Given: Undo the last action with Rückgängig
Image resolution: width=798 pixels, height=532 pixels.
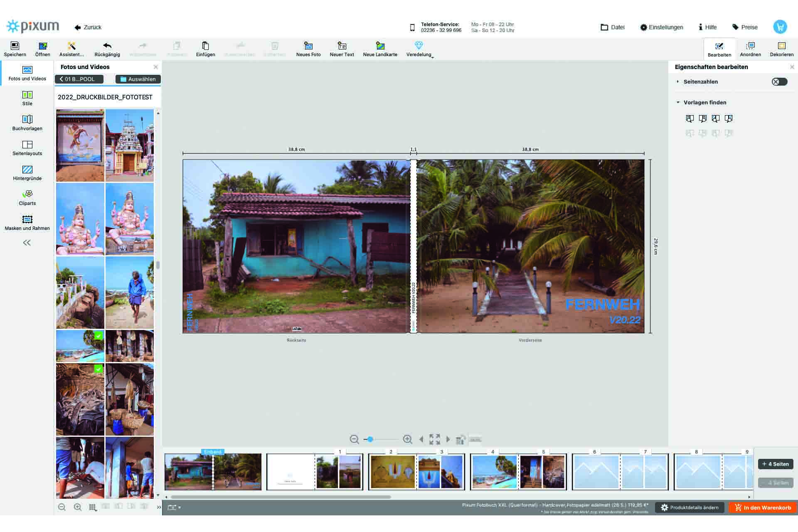Looking at the screenshot, I should point(107,49).
